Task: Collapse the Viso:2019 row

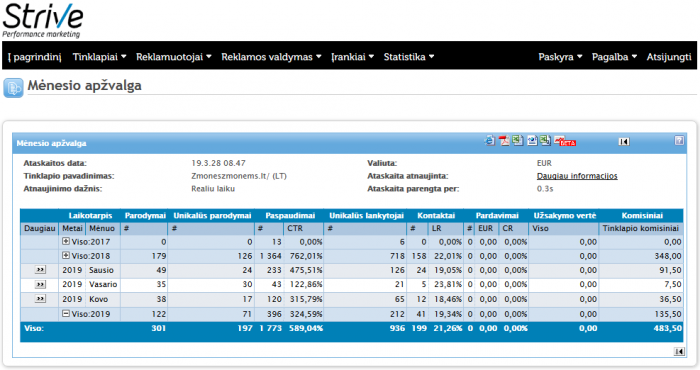Action: click(x=66, y=314)
